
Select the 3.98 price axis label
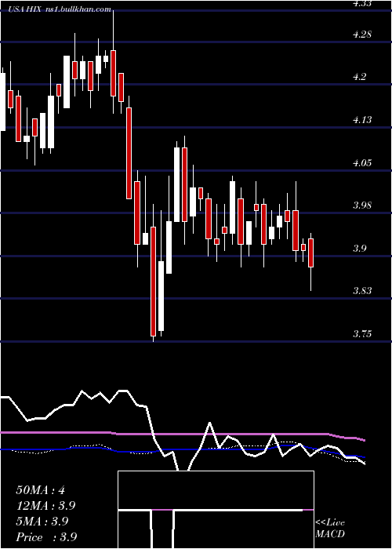362,205
